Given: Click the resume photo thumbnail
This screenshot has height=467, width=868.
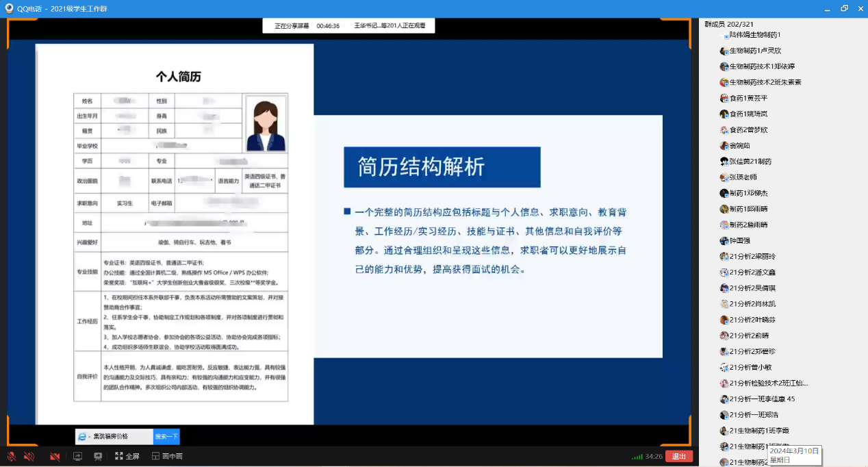Looking at the screenshot, I should [x=266, y=123].
